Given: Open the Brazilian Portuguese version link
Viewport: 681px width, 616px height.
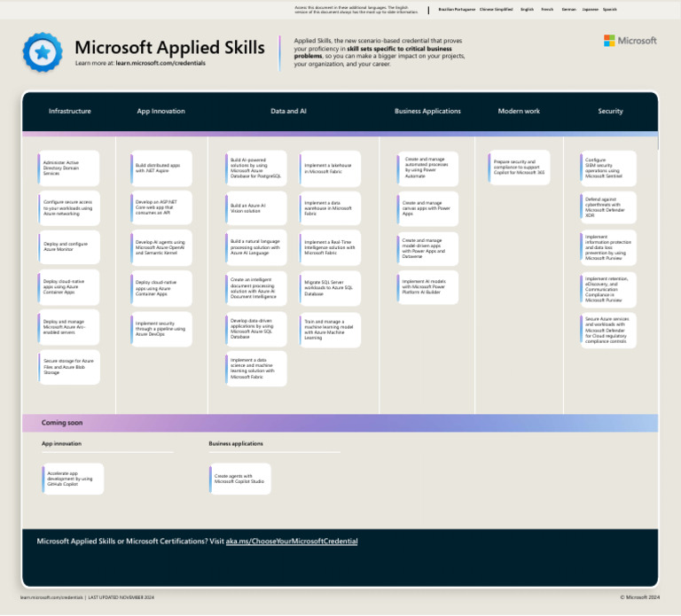Looking at the screenshot, I should [456, 9].
